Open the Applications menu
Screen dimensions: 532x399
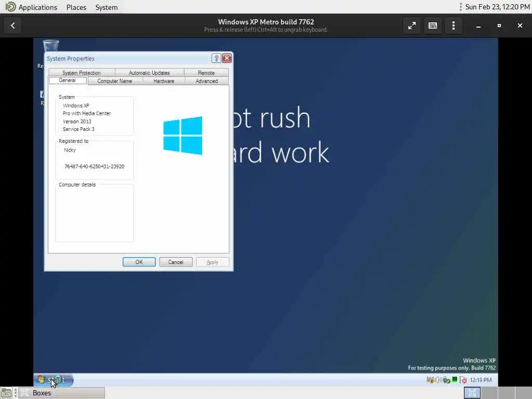(x=37, y=7)
